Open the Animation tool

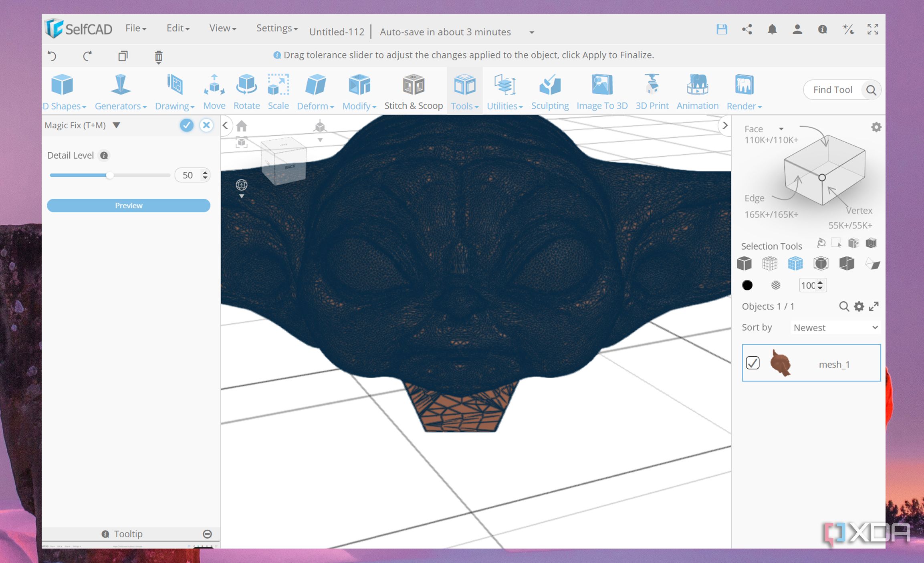[698, 92]
